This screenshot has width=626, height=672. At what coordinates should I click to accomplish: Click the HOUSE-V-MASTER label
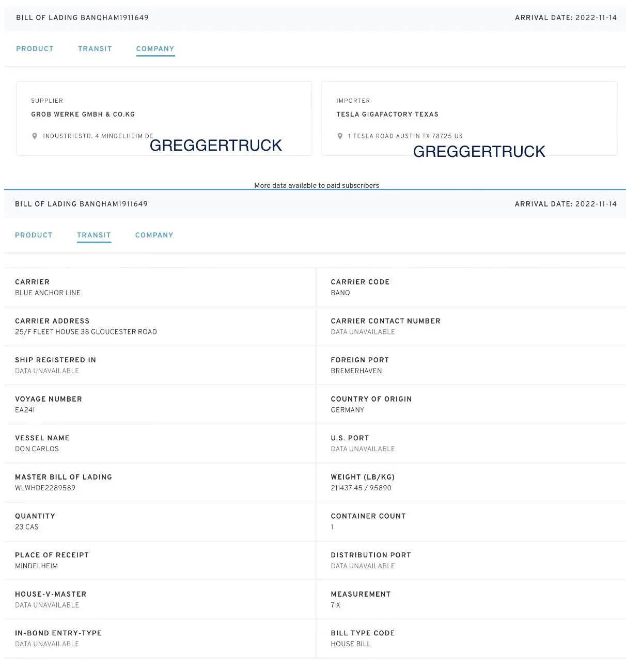tap(51, 594)
